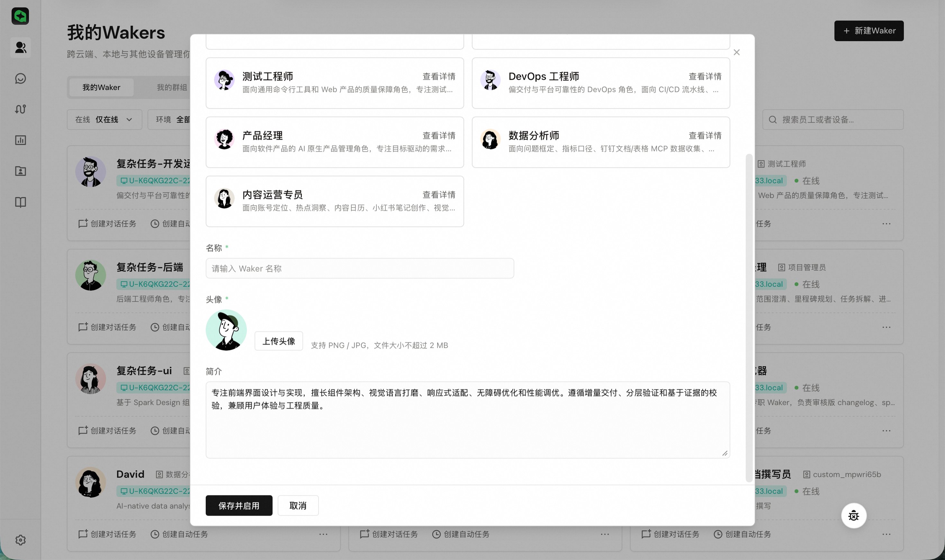The image size is (945, 560).
Task: Click the search magnifier icon
Action: (x=773, y=120)
